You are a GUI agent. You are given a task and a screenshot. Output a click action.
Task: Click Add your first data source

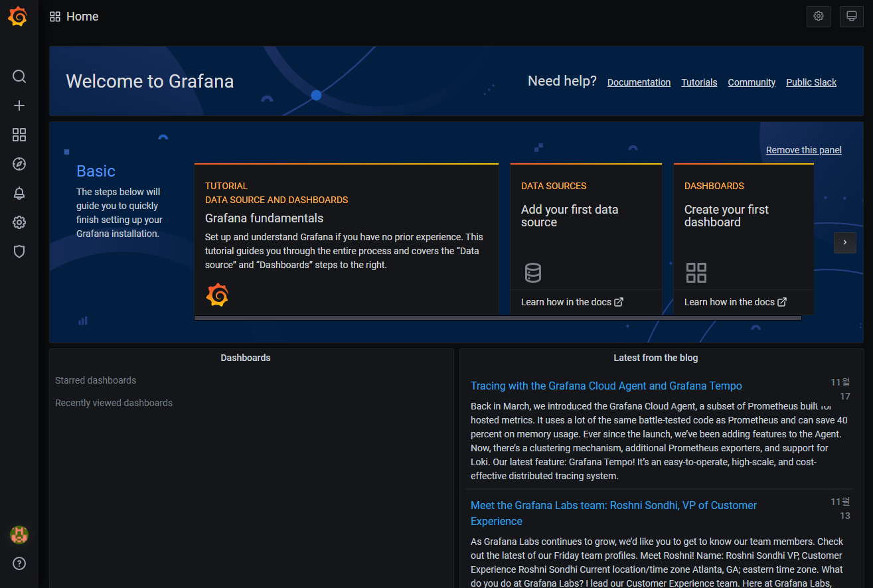click(x=570, y=216)
